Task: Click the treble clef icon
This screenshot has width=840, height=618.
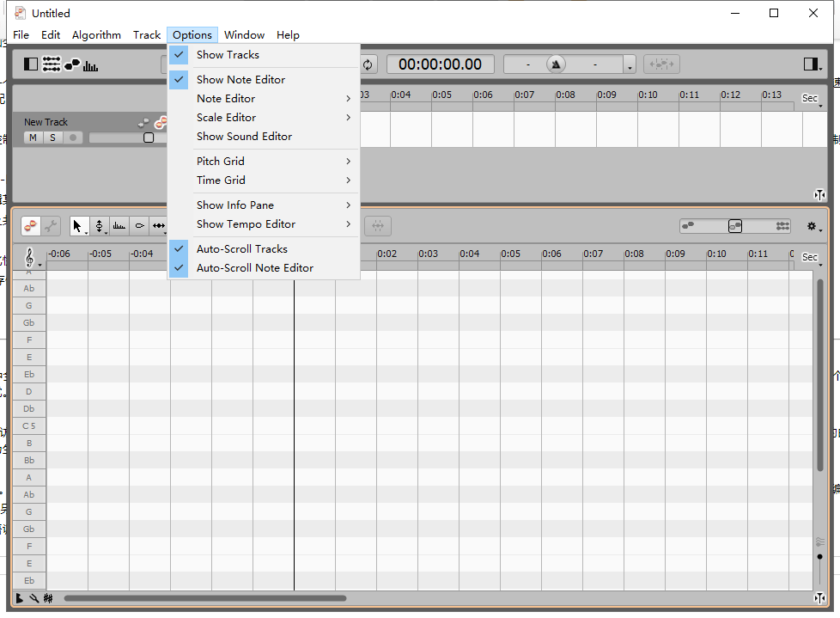Action: (29, 258)
